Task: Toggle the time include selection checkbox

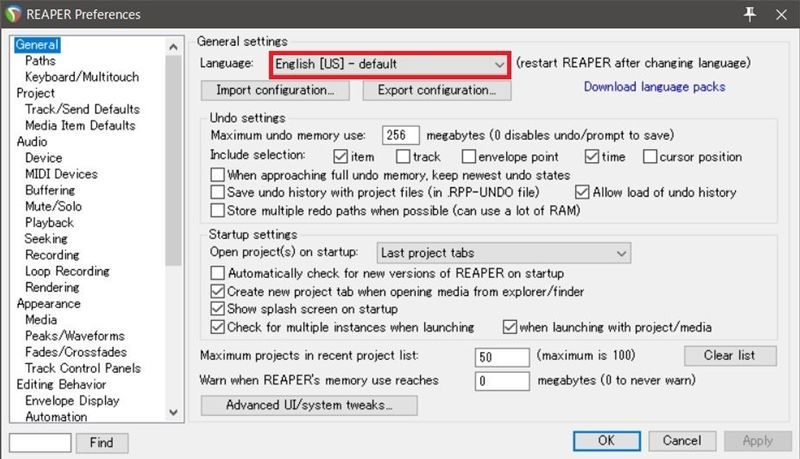Action: pos(592,156)
